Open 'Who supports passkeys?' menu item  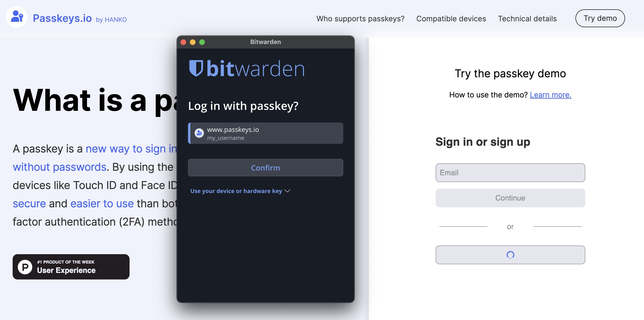[x=360, y=18]
